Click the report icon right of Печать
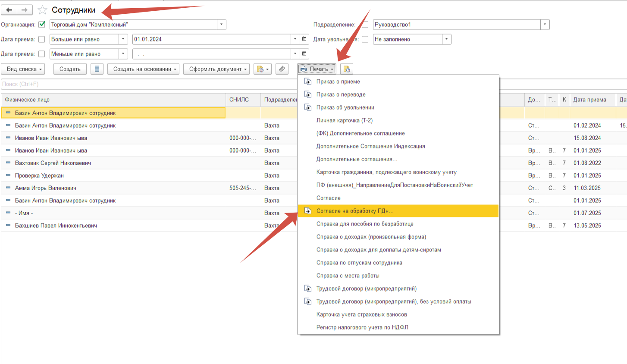627x364 pixels. [347, 69]
